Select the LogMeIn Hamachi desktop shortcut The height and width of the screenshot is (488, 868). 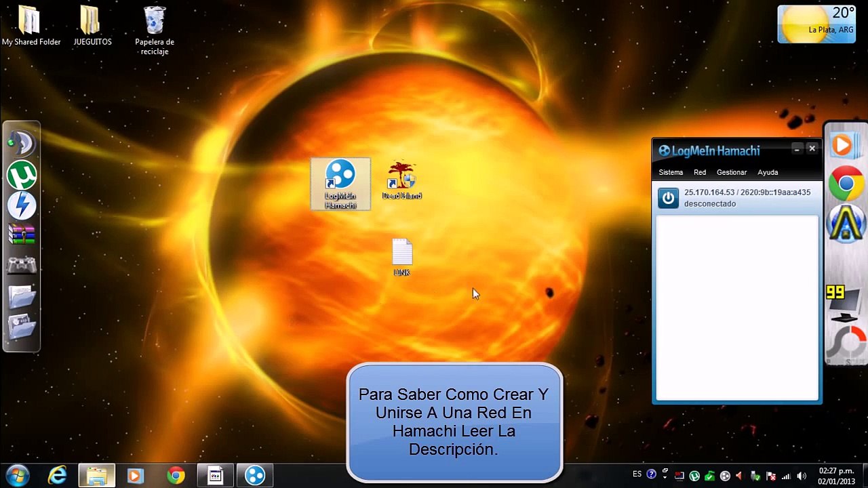[340, 184]
